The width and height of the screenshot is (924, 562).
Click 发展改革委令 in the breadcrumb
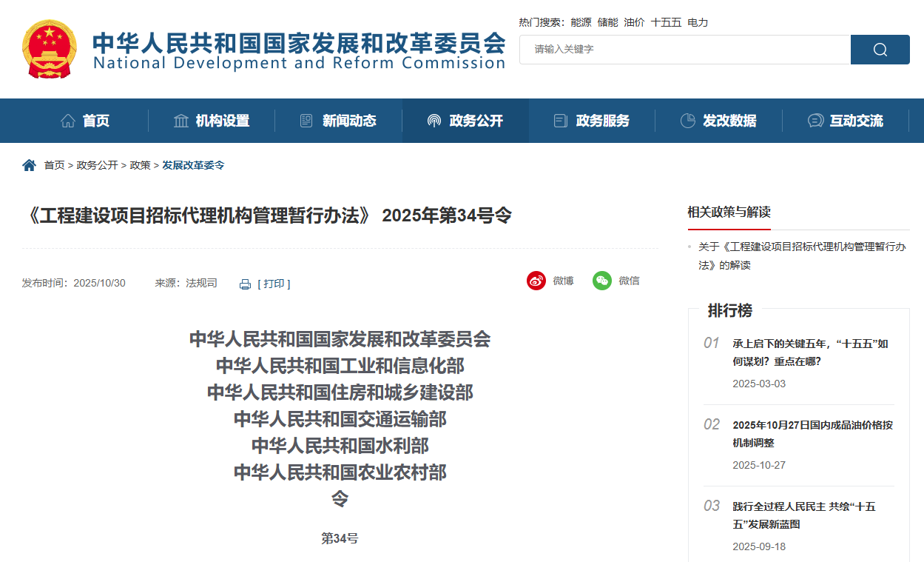coord(192,165)
